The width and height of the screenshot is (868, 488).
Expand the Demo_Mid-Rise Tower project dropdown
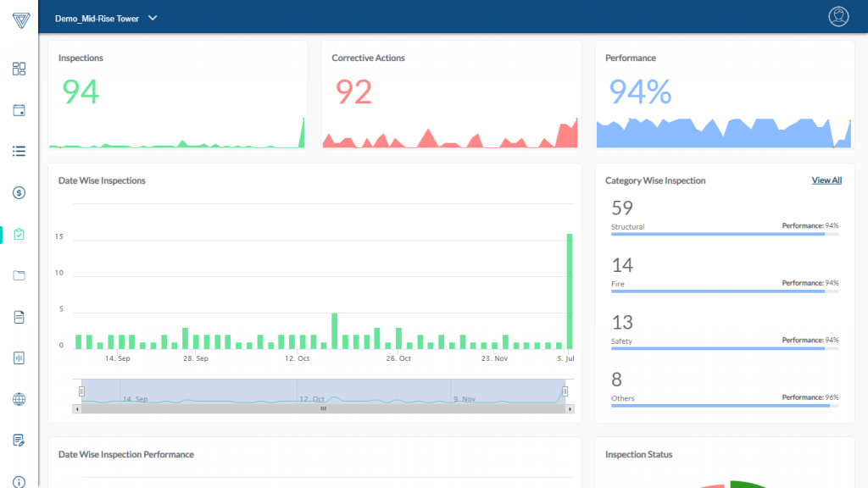point(106,19)
